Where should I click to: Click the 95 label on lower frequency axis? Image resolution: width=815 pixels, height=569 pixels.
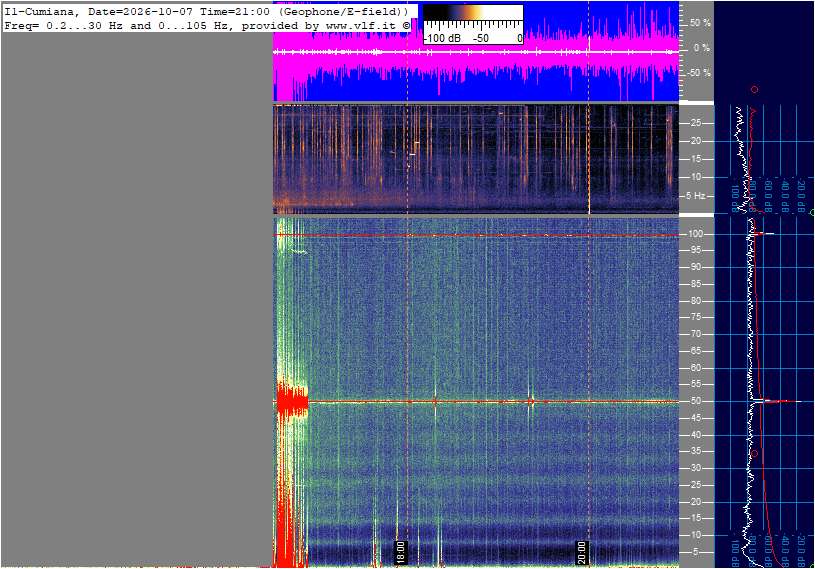coord(695,250)
